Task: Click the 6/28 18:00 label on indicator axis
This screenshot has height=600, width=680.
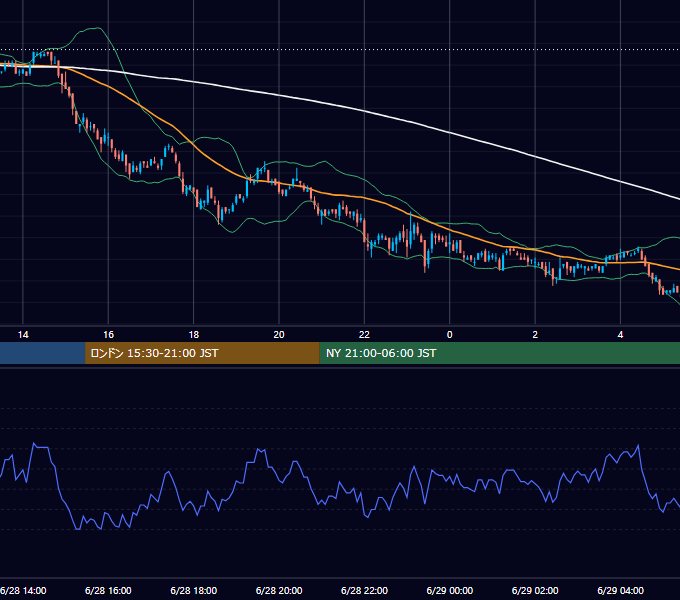Action: [x=194, y=590]
